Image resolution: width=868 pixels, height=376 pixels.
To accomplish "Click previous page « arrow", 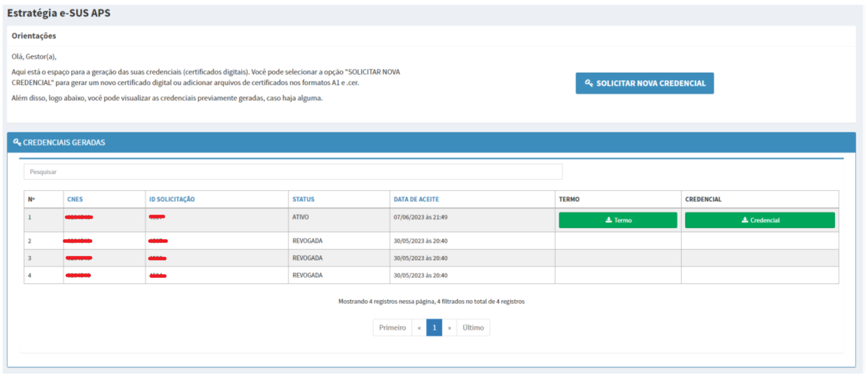I will 419,328.
